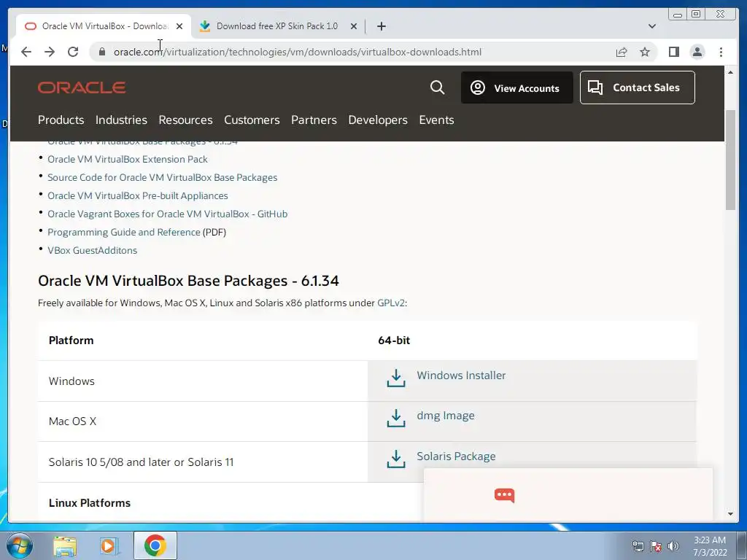Click the dmg Image download icon
Viewport: 747px width, 560px height.
click(x=396, y=418)
